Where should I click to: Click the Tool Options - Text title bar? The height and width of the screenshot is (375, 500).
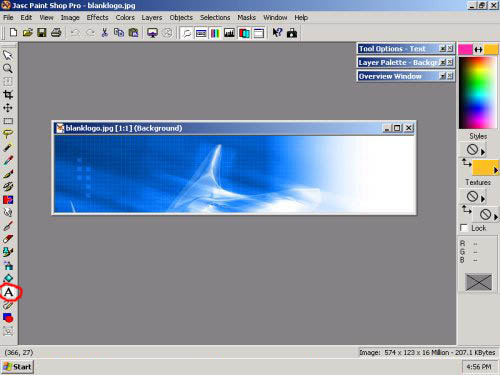398,49
